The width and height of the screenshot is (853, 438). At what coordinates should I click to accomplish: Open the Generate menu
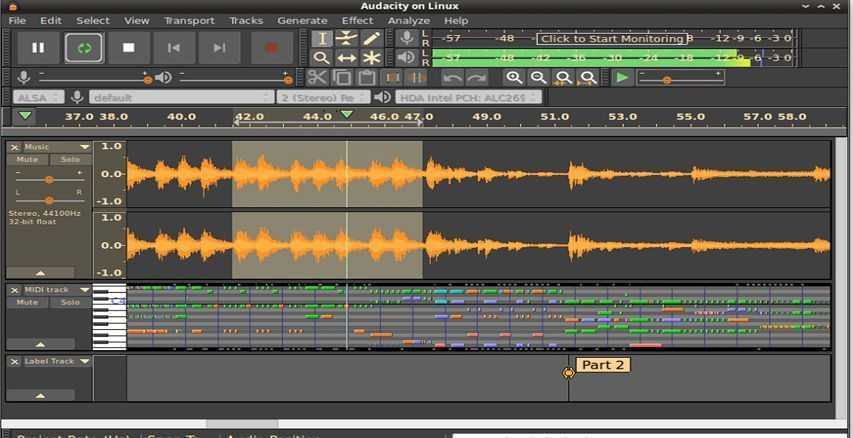(x=302, y=21)
